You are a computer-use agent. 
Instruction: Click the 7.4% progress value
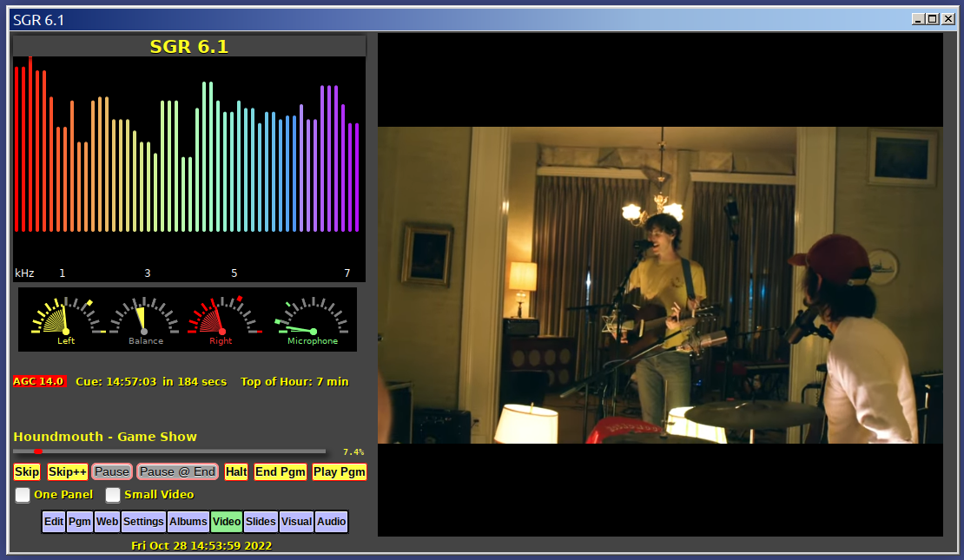coord(353,452)
